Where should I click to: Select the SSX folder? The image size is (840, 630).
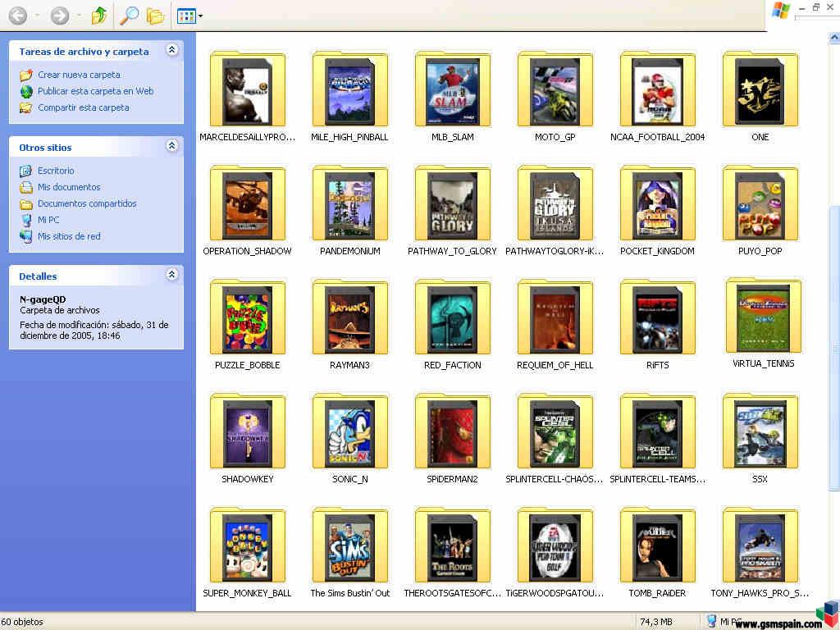(x=760, y=439)
